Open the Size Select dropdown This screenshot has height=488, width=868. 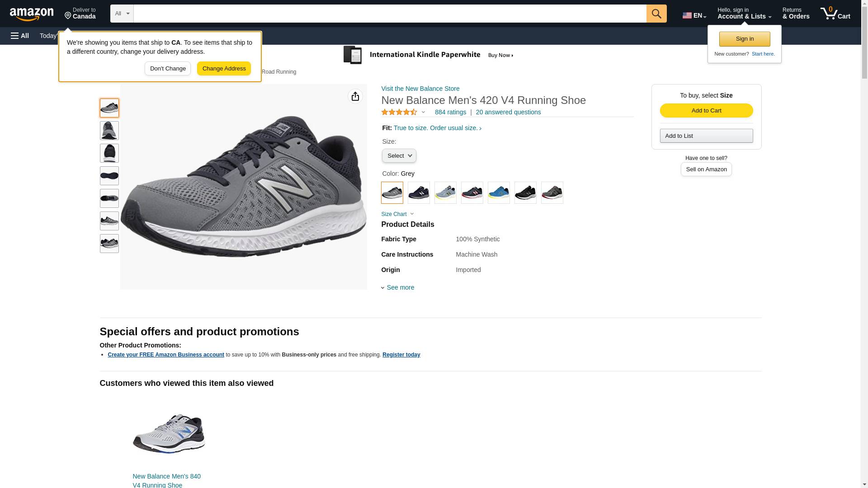coord(399,156)
